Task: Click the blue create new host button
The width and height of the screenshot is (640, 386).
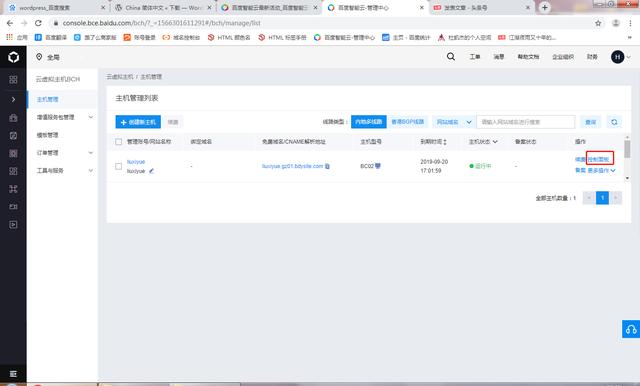Action: (138, 122)
